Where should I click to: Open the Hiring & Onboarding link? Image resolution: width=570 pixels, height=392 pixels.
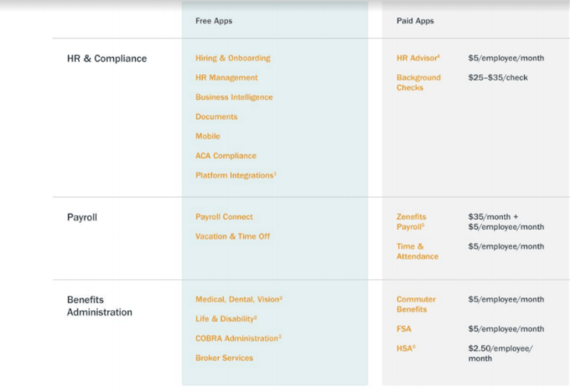coord(232,59)
